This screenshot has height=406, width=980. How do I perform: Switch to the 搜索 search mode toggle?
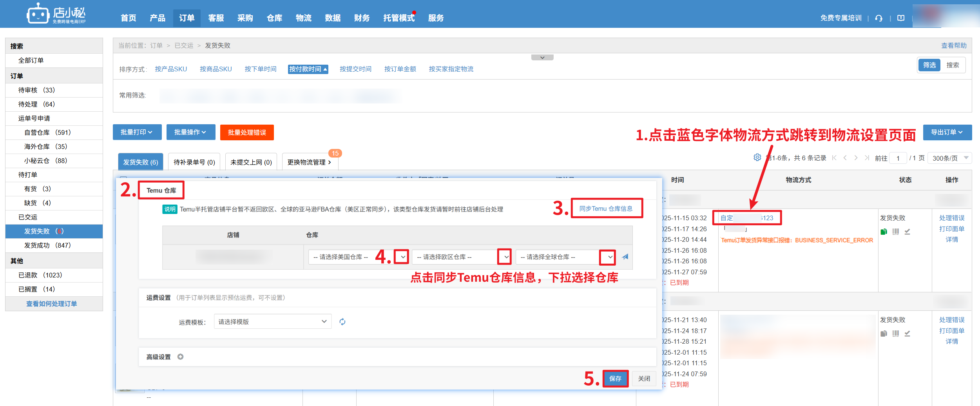pyautogui.click(x=953, y=65)
